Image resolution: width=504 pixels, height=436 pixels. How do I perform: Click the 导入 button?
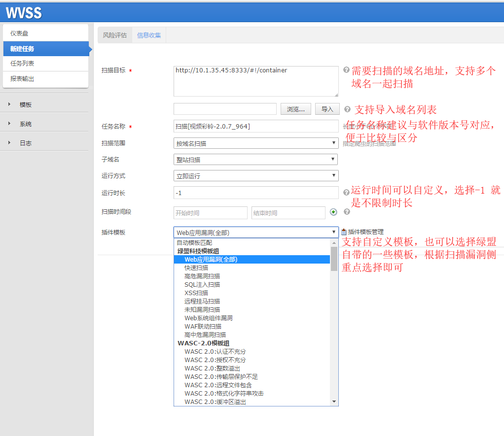(x=327, y=109)
